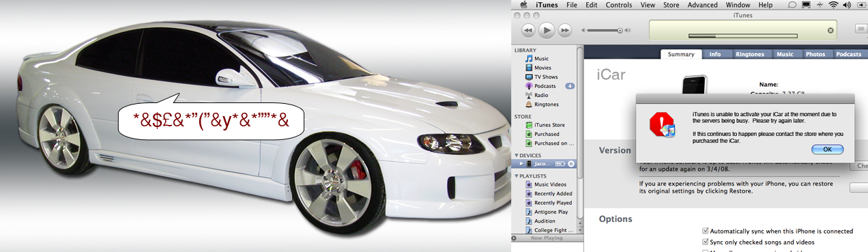This screenshot has width=868, height=252.
Task: Click the Previous track rewind button
Action: coord(527,30)
